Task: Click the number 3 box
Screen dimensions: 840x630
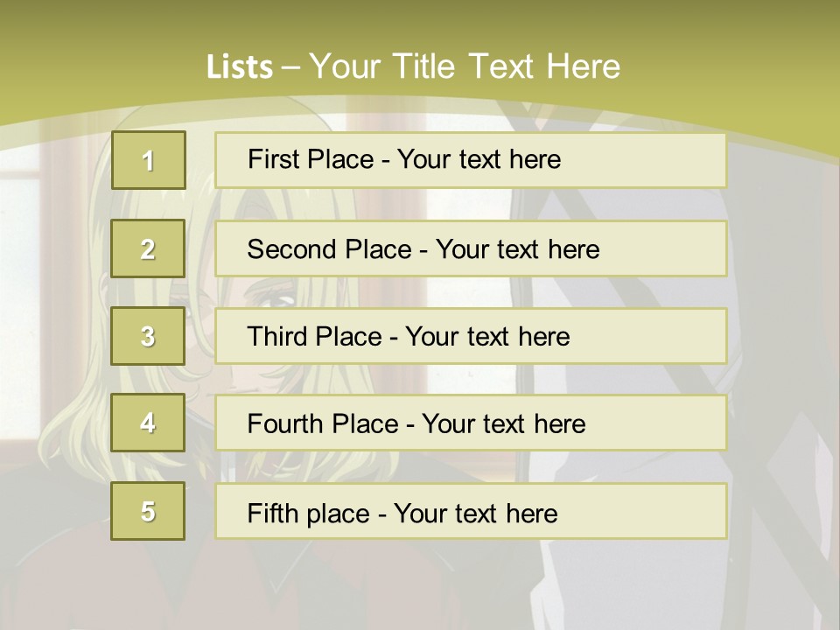Action: 148,336
